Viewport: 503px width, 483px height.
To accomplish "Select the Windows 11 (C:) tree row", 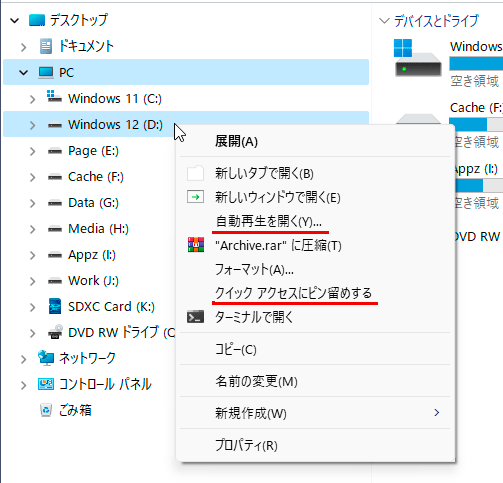I will click(x=186, y=99).
